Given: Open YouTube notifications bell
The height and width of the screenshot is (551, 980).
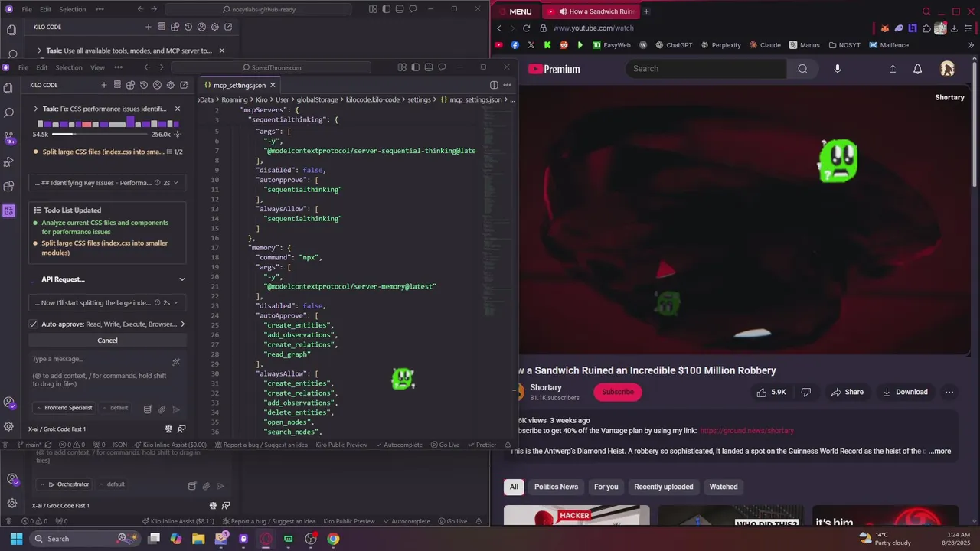Looking at the screenshot, I should point(917,69).
